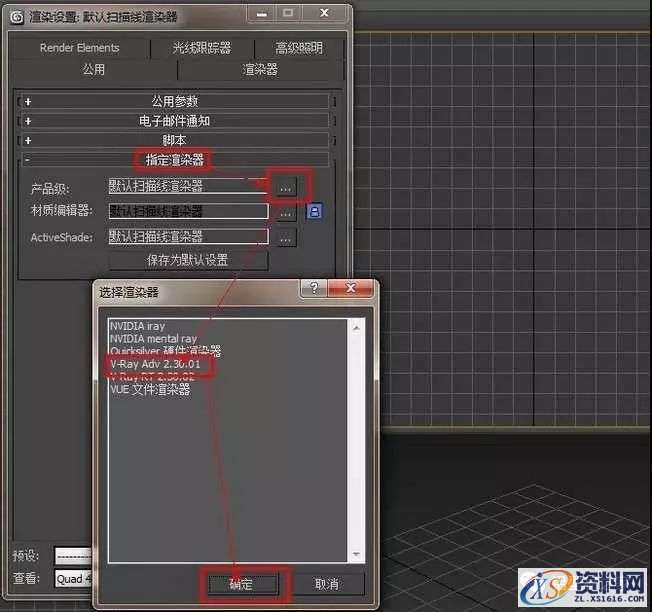Screen dimensions: 652x612
Task: Select NVIDIA mental ray in the list
Action: pyautogui.click(x=153, y=339)
